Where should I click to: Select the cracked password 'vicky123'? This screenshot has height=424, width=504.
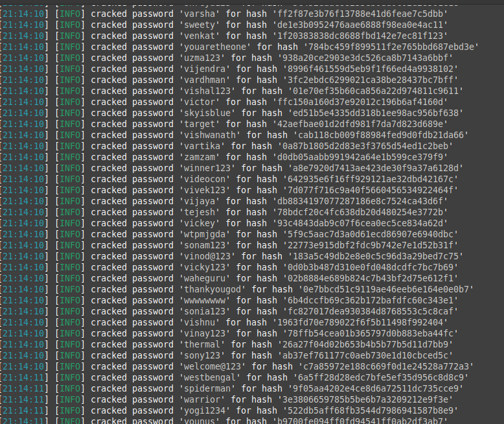coord(205,267)
